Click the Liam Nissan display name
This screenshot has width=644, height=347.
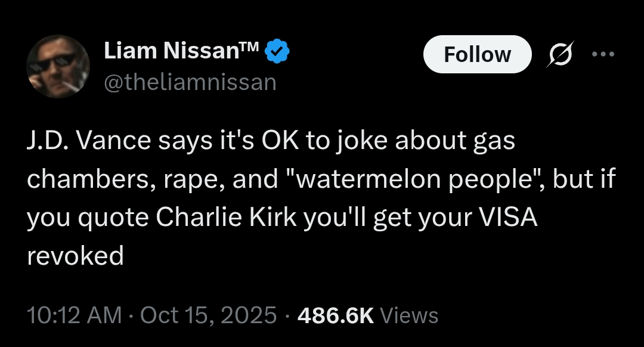(172, 52)
